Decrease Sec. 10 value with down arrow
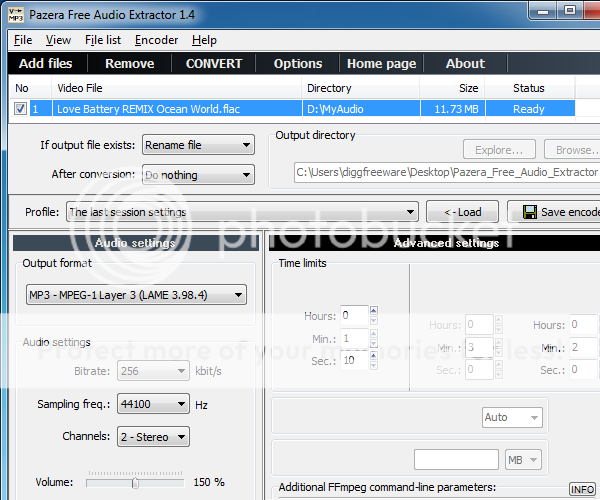 click(374, 365)
